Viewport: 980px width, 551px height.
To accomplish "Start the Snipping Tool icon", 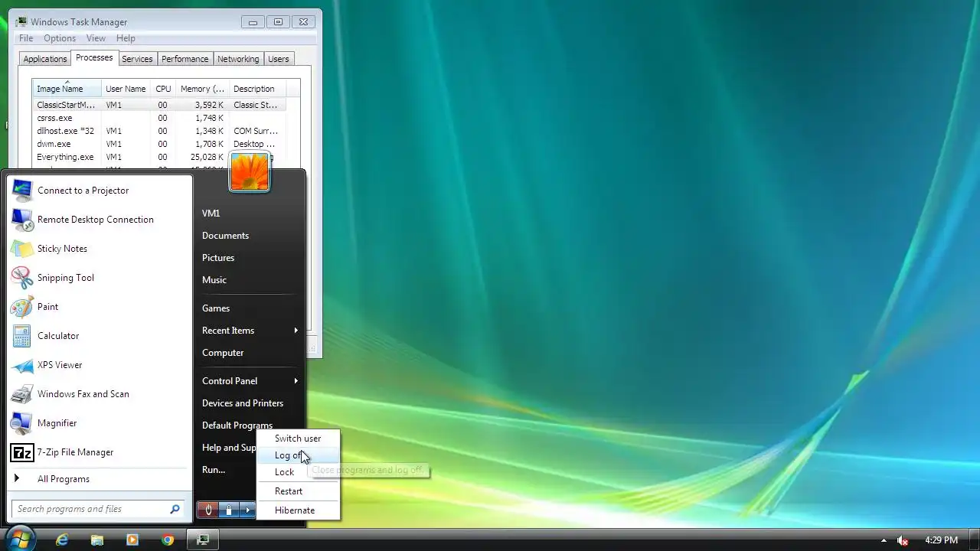I will [22, 278].
